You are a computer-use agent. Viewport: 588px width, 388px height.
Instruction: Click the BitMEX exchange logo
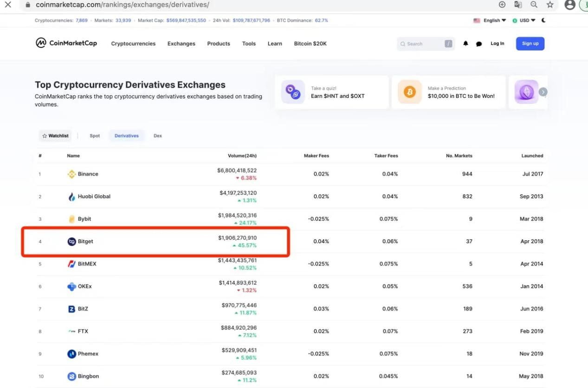[71, 264]
